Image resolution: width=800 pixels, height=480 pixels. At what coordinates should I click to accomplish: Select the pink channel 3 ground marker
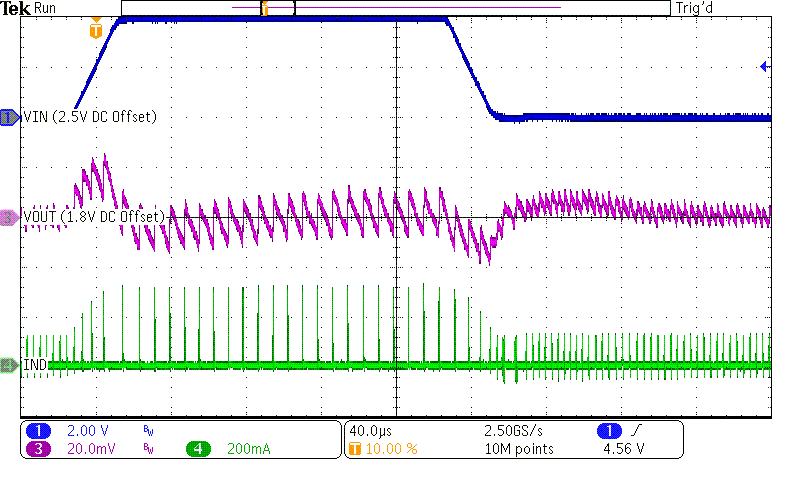[10, 217]
